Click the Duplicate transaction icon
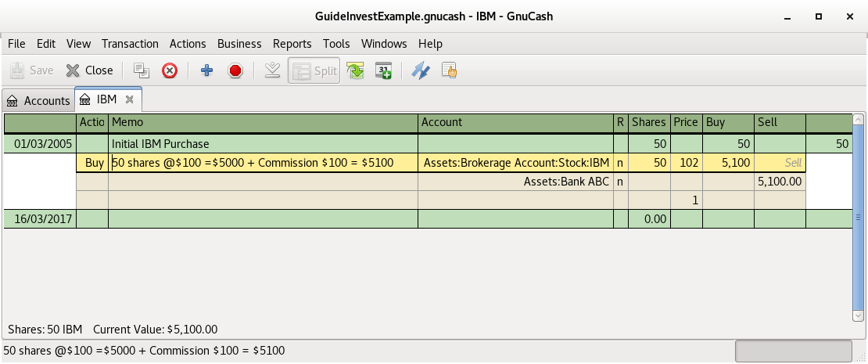 point(142,70)
